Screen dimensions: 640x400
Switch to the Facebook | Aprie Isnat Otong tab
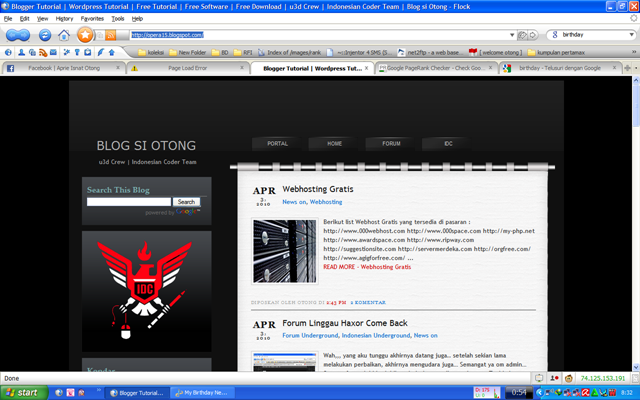pyautogui.click(x=63, y=68)
